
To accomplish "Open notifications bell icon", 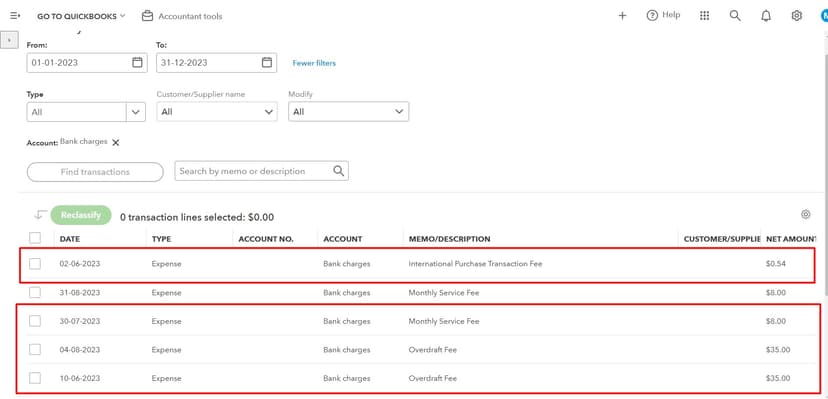I will (765, 16).
